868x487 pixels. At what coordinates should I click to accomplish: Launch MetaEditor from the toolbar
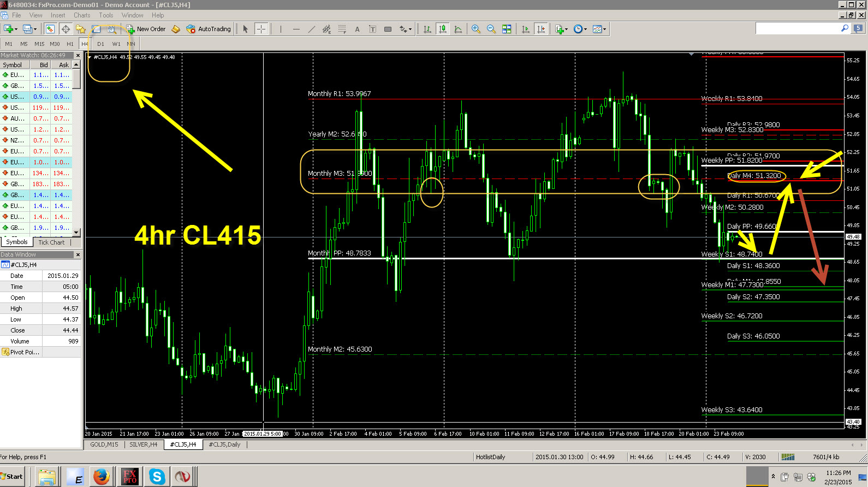point(176,29)
